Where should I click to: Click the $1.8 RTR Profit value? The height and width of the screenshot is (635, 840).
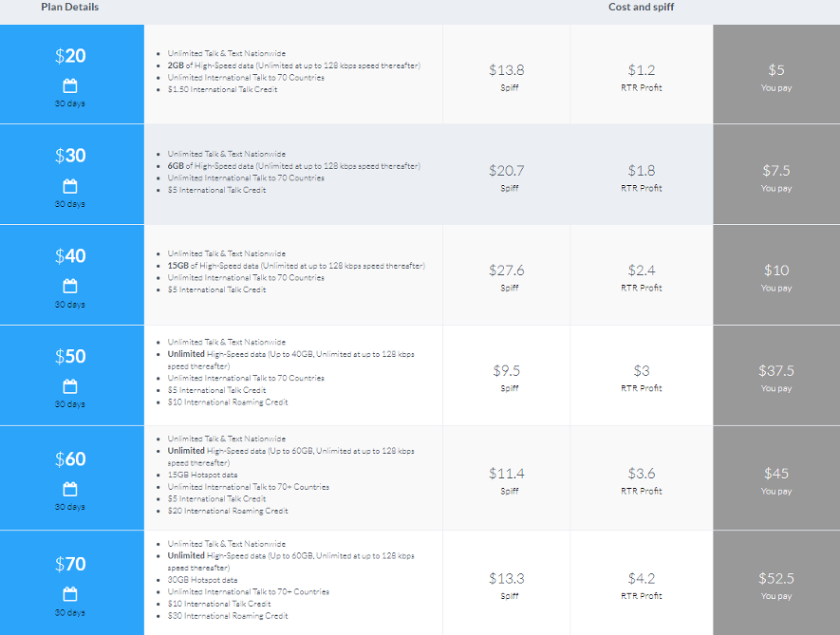click(642, 171)
